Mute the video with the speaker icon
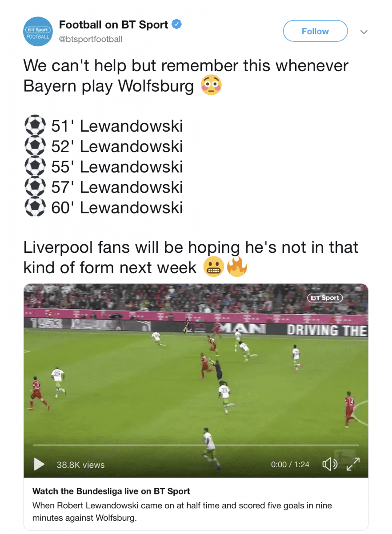 (329, 465)
